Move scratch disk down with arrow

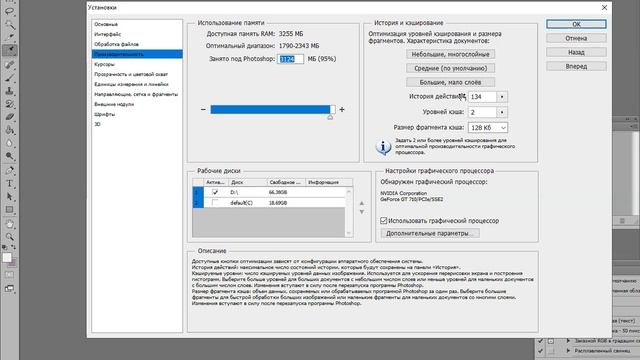pos(361,212)
